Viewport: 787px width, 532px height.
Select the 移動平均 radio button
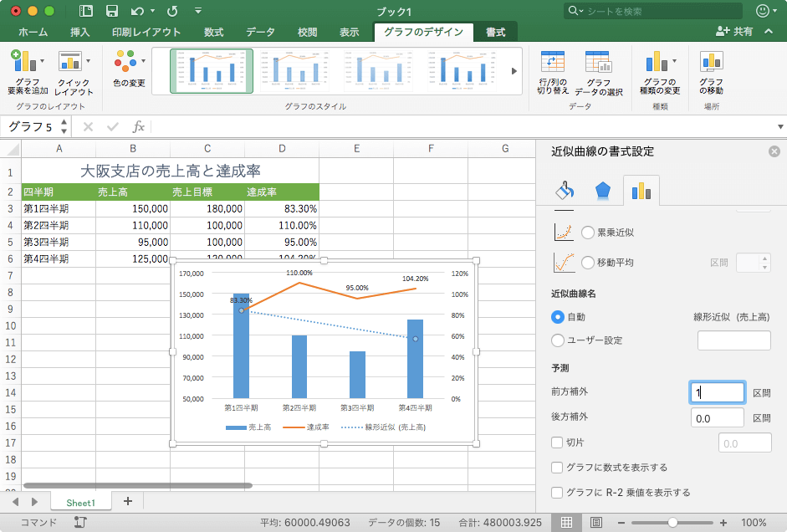(x=588, y=263)
